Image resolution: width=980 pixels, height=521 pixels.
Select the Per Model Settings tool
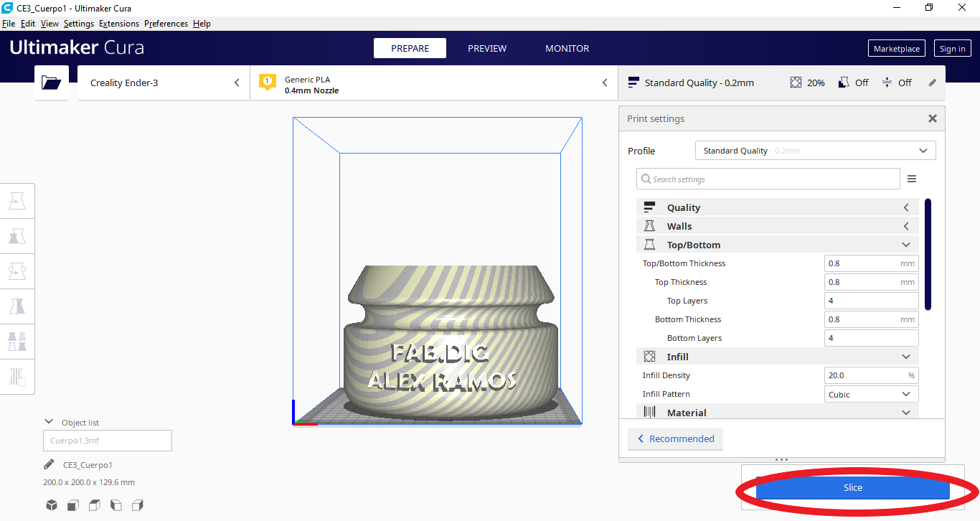coord(17,341)
